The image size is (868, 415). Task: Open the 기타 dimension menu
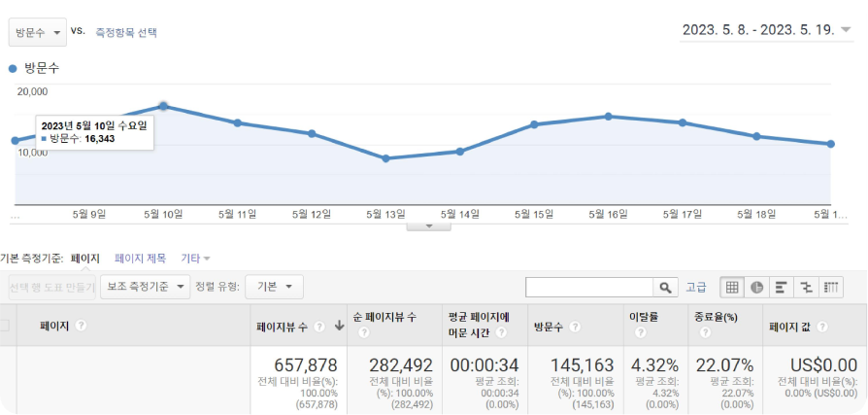tap(195, 259)
